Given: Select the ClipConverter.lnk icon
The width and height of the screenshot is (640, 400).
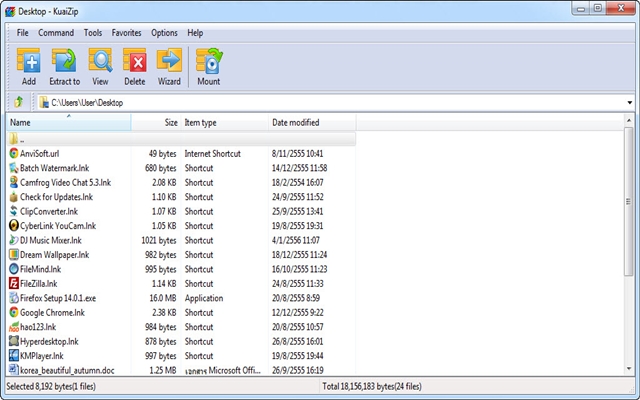Looking at the screenshot, I should (x=14, y=211).
